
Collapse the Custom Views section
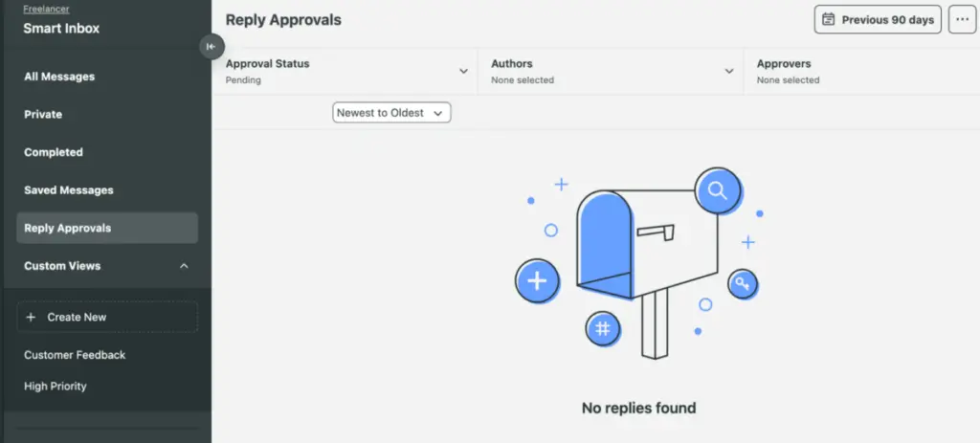[185, 266]
